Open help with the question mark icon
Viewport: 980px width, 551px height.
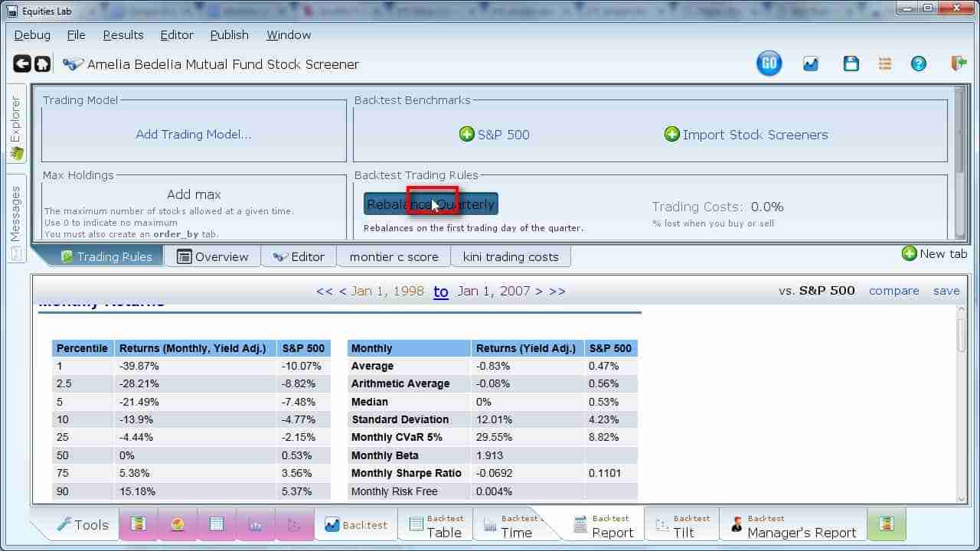(x=919, y=64)
